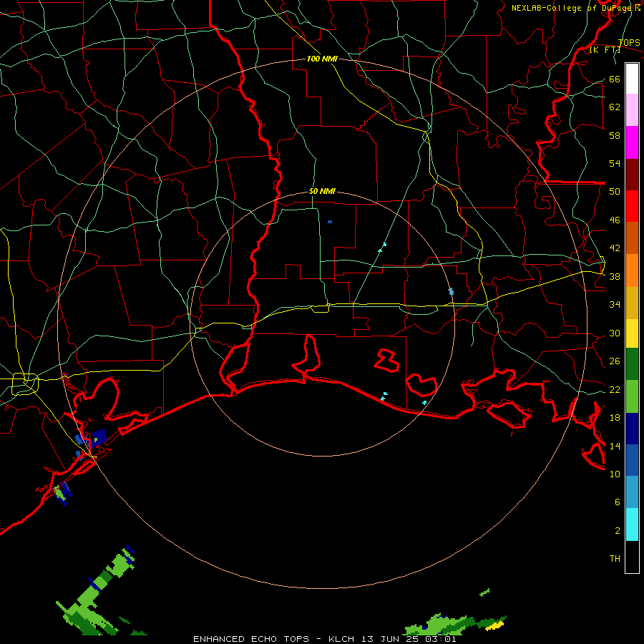Pick the dark green legend swatch

(x=632, y=364)
